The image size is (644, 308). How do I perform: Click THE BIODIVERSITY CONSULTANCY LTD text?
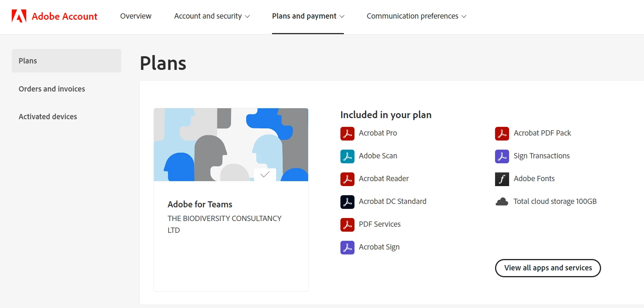tap(225, 224)
